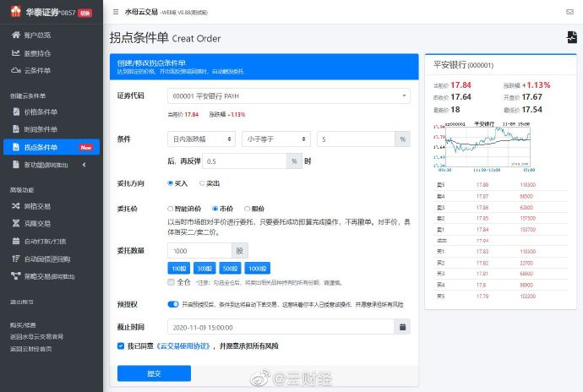
Task: Select the 卖出 radio button
Action: click(x=203, y=182)
